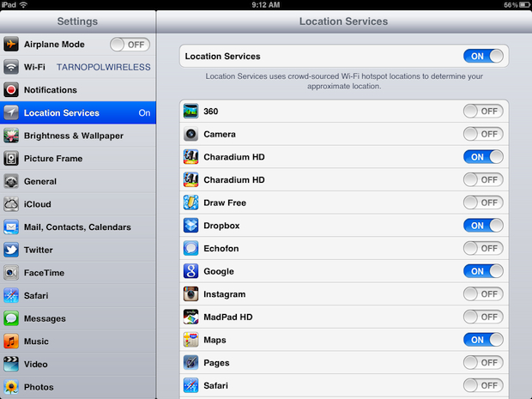Enable location for the 360 app

(483, 112)
